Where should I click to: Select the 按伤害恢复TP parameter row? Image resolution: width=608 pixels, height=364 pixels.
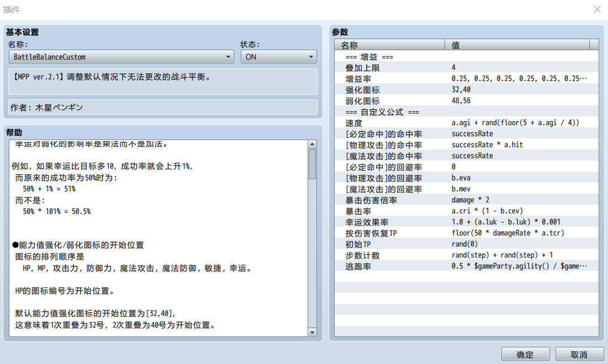point(467,233)
